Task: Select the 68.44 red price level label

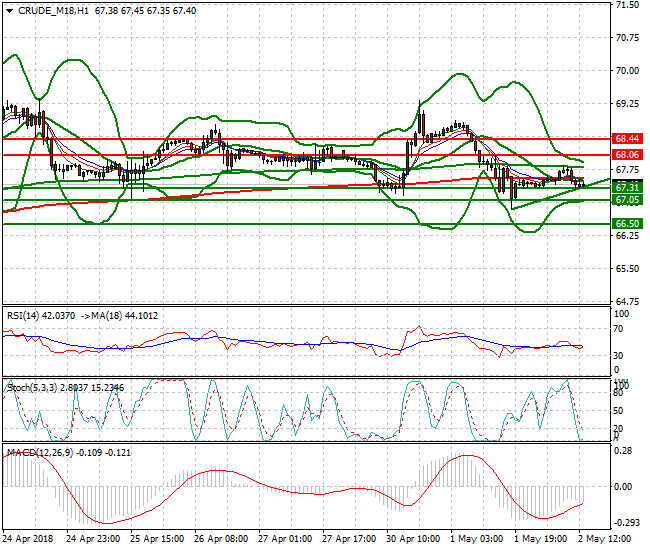Action: click(627, 139)
